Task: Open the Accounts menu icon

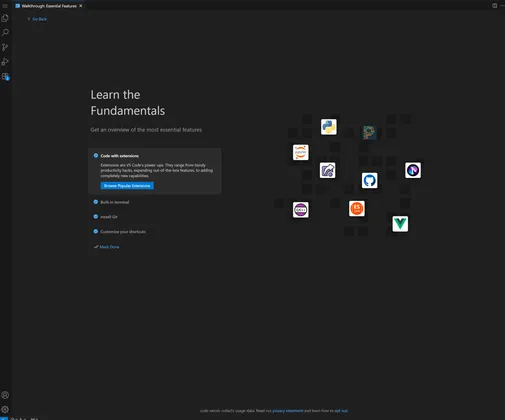Action: point(5,395)
